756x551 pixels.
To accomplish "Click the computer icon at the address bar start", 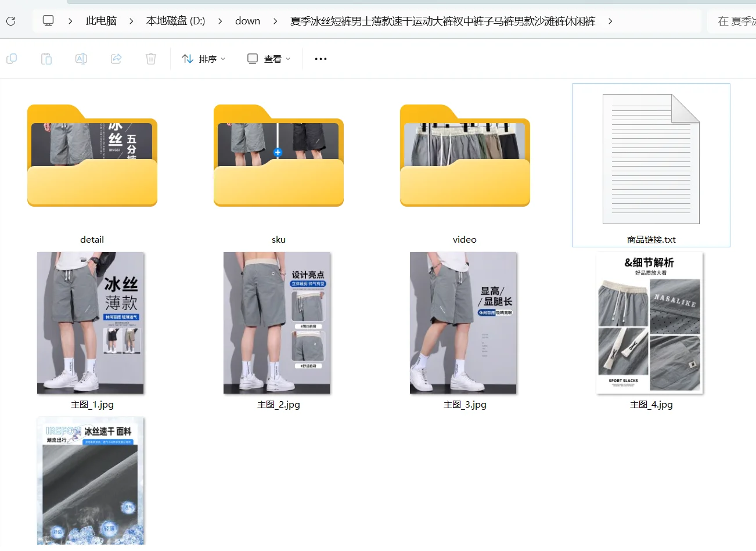I will (x=48, y=20).
